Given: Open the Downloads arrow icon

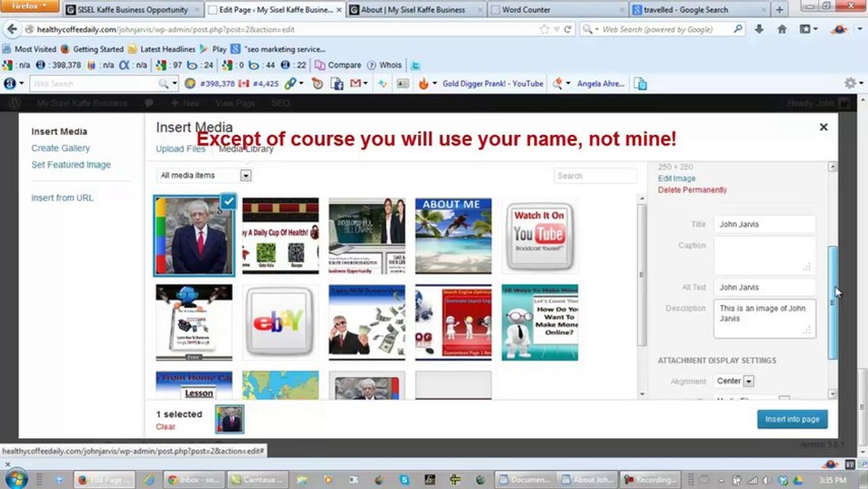Looking at the screenshot, I should (759, 29).
